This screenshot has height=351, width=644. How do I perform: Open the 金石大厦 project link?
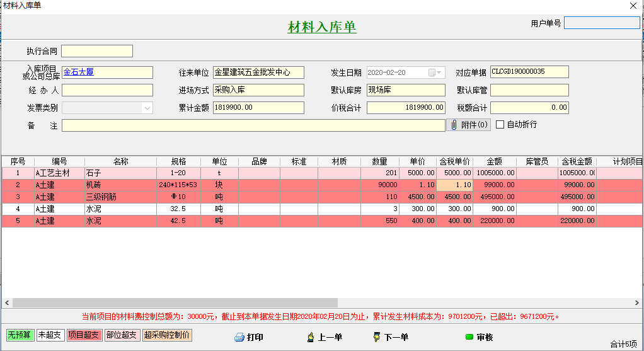78,72
